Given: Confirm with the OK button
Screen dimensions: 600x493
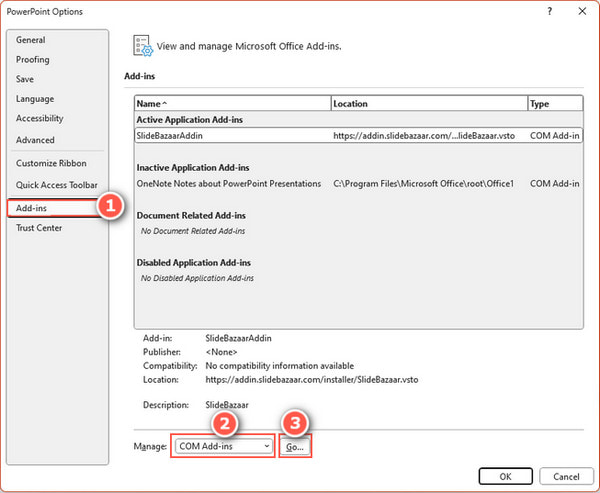Looking at the screenshot, I should coord(505,477).
